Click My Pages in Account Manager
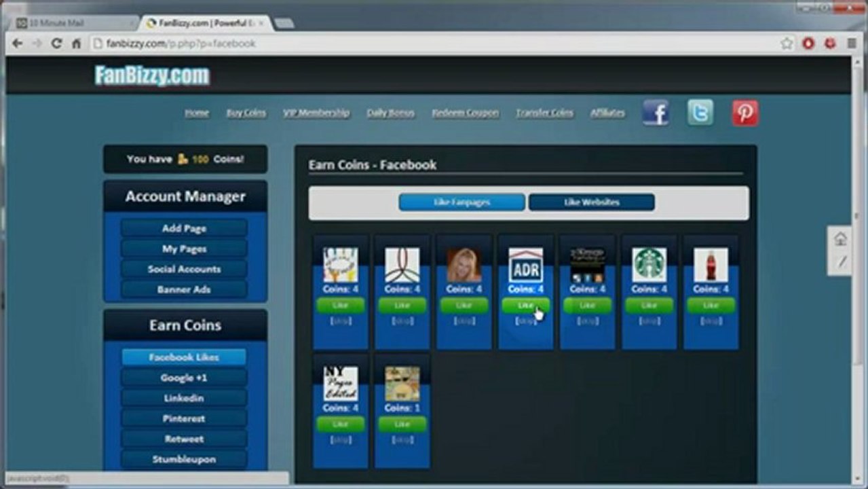 tap(184, 249)
